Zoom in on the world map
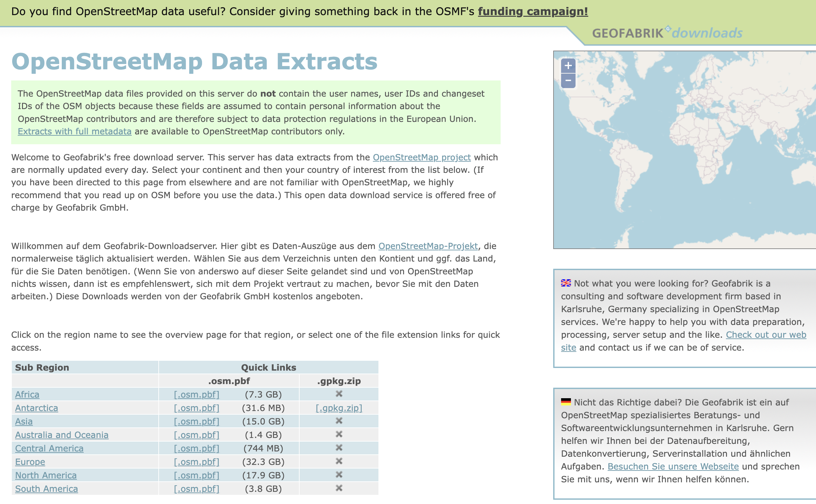This screenshot has width=816, height=504. pos(568,66)
